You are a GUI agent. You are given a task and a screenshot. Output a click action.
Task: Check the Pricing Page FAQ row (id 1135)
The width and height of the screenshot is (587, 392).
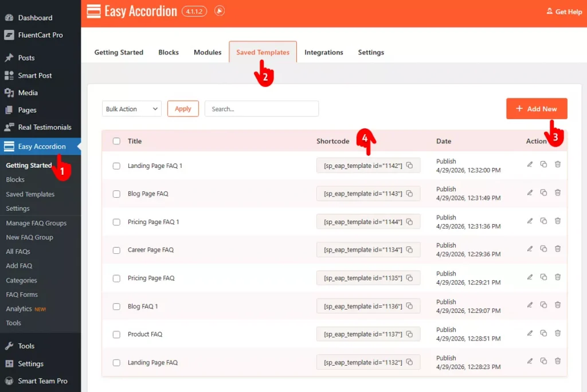click(116, 278)
